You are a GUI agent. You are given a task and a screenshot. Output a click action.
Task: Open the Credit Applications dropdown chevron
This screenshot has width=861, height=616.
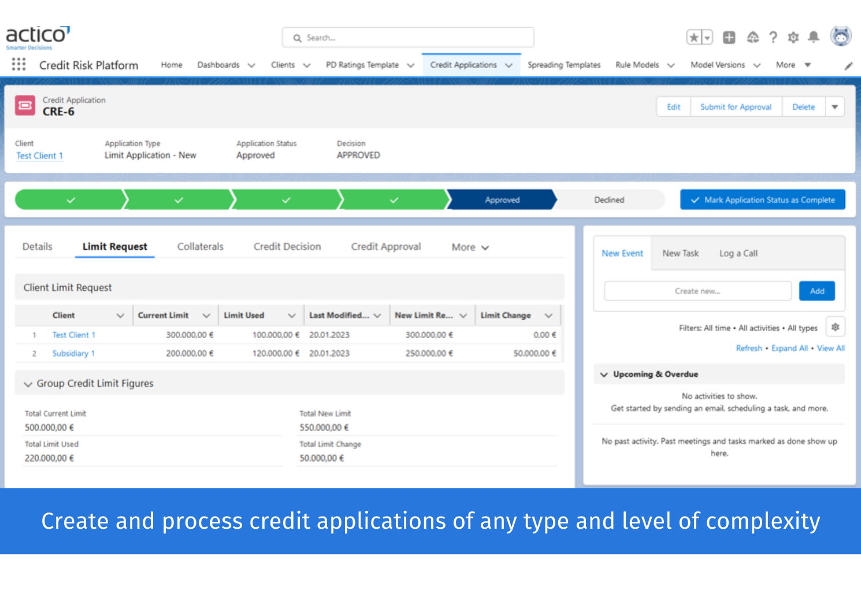pyautogui.click(x=509, y=65)
